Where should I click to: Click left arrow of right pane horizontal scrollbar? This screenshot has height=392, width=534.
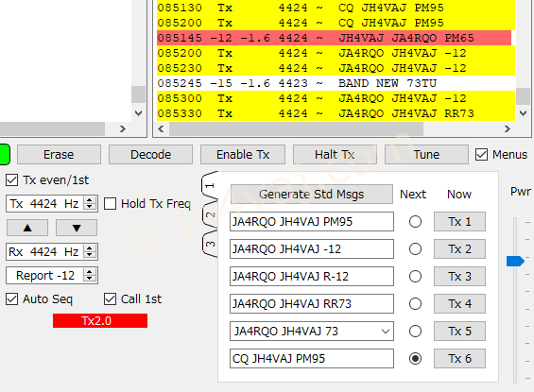coord(161,129)
